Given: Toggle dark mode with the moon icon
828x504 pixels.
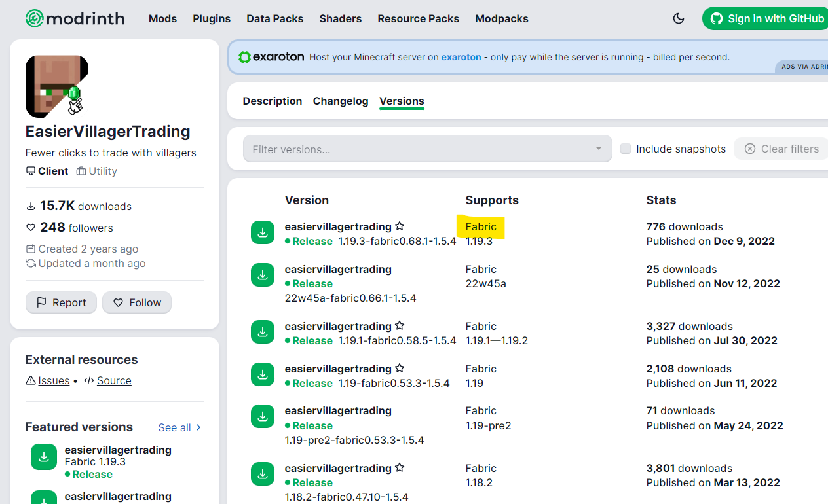Looking at the screenshot, I should [679, 18].
